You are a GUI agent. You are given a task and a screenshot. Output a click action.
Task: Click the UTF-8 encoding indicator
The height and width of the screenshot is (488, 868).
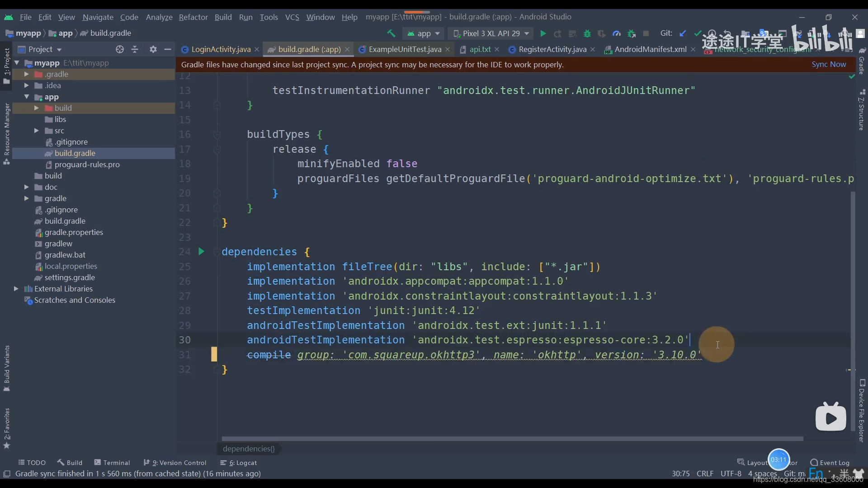731,474
